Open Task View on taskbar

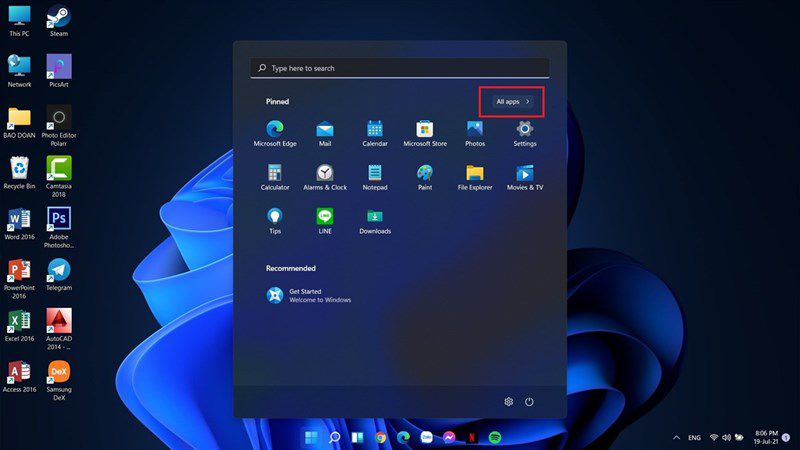(357, 437)
